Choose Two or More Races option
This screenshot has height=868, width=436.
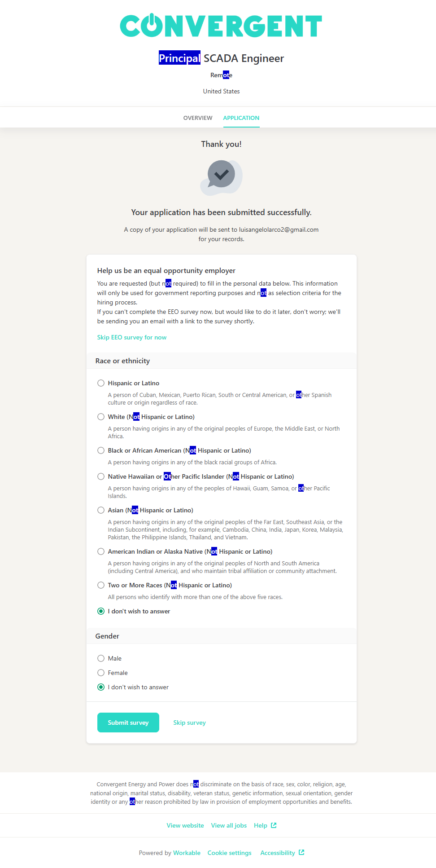click(101, 585)
